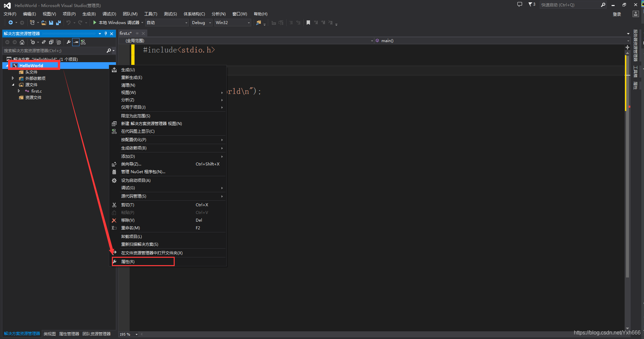The width and height of the screenshot is (644, 339).
Task: Click the Quick Launch (Ctrl+Q) input
Action: coord(570,5)
